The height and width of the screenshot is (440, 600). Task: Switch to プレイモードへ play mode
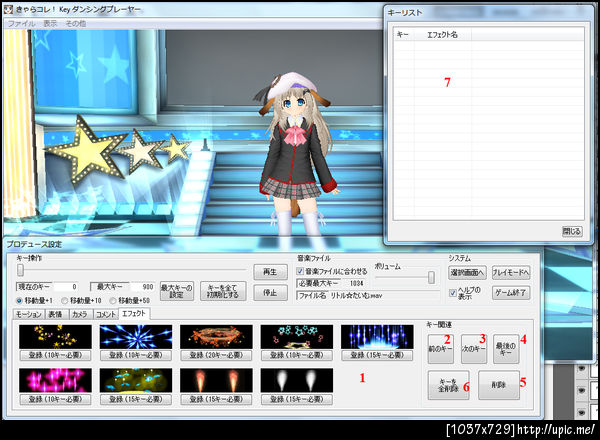coord(511,272)
